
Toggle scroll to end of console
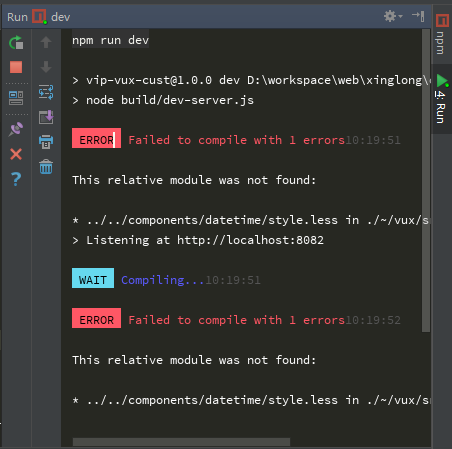pyautogui.click(x=46, y=117)
